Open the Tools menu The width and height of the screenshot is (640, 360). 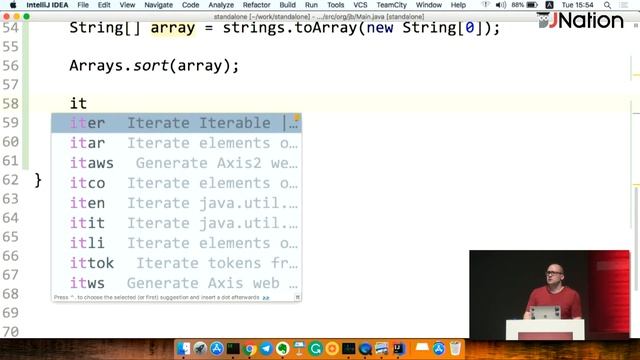pos(336,5)
